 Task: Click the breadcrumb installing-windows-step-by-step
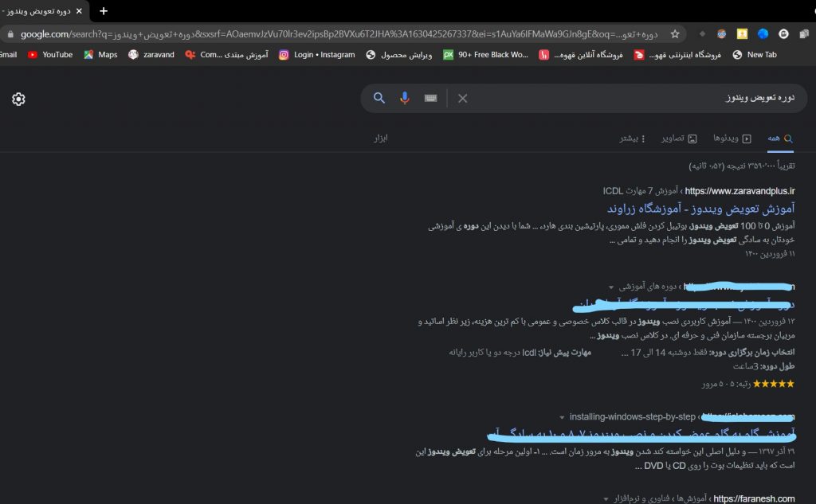632,416
